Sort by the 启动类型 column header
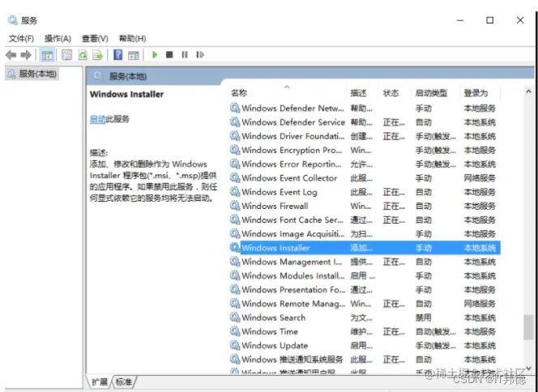This screenshot has width=538, height=392. pos(431,93)
